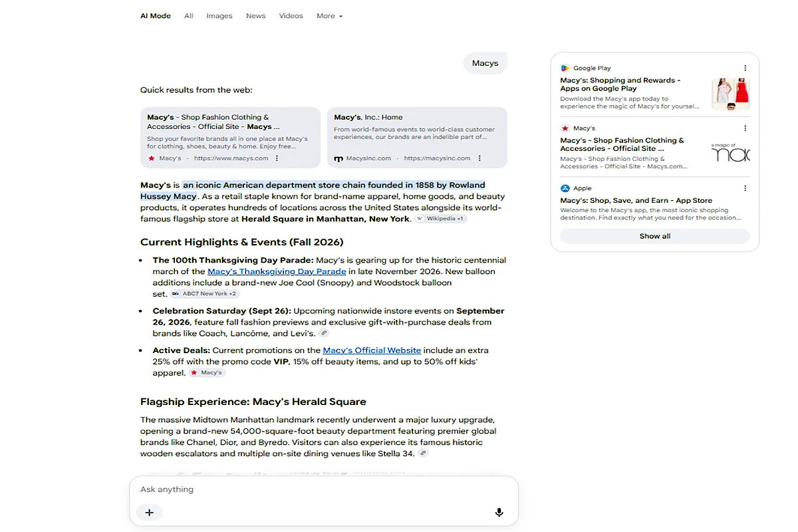Click 'The 100th Thanksgiving Day Parade:' bold text

pyautogui.click(x=233, y=260)
